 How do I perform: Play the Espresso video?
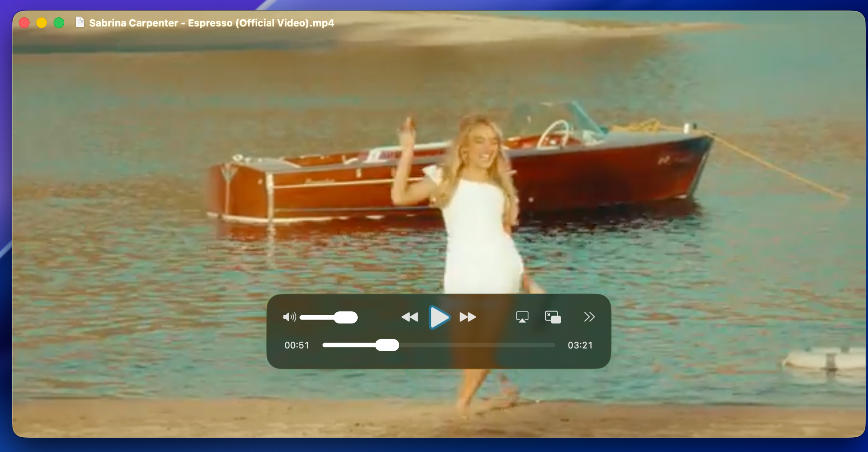click(439, 317)
